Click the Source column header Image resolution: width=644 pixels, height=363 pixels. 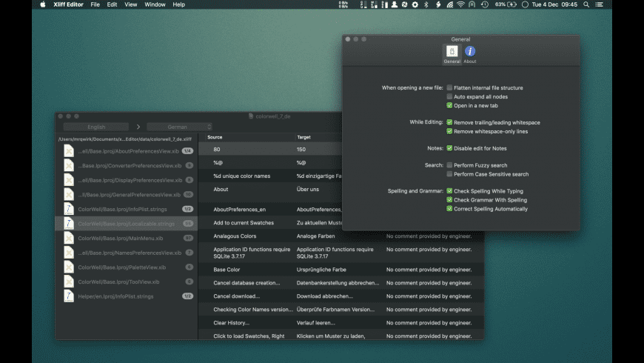coord(215,137)
